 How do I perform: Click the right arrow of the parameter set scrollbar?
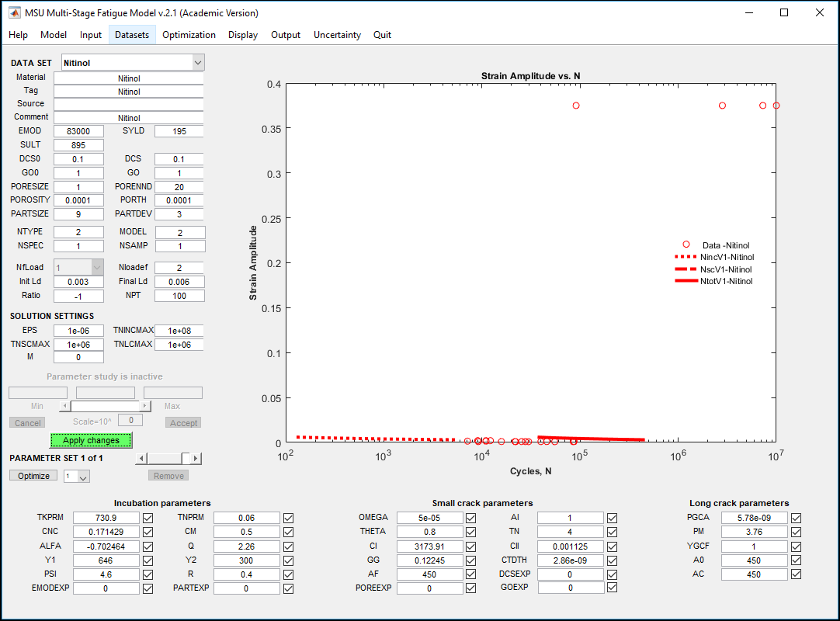(196, 459)
